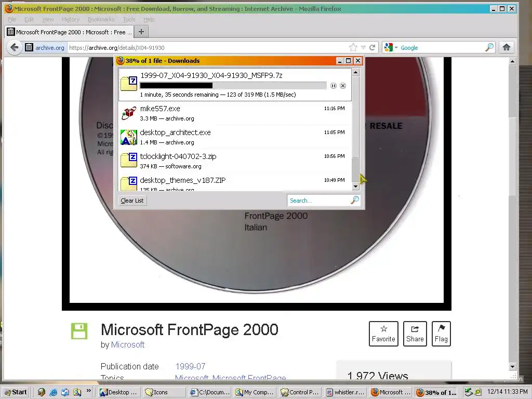
Task: Click the network tray icon
Action: 469,392
